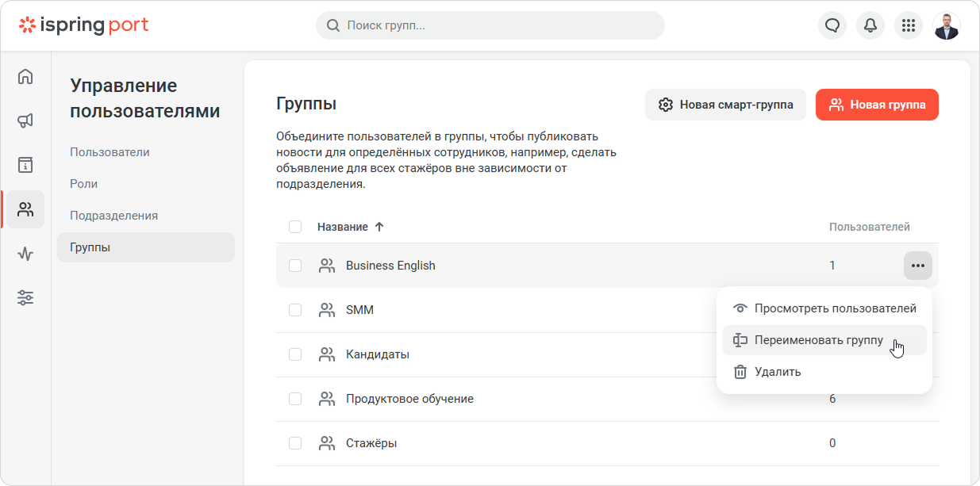Viewport: 980px width, 486px height.
Task: Open the Кандидаты group name
Action: click(x=378, y=354)
